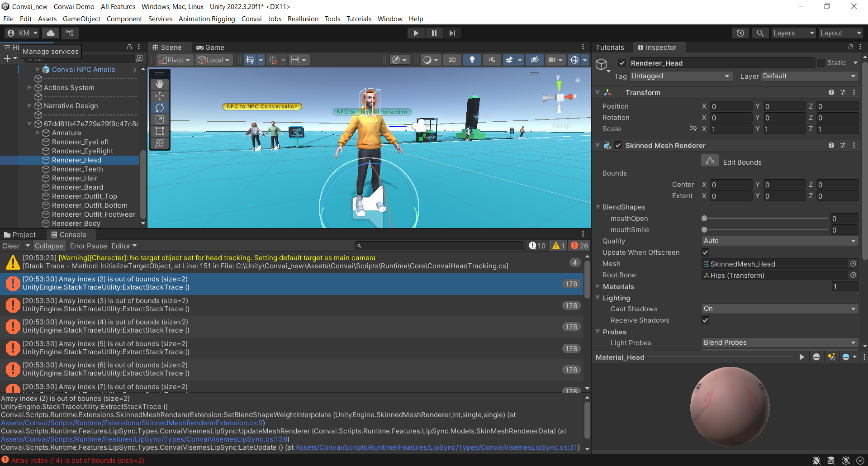Screen dimensions: 868x466
Task: Switch to the Tutorials tab
Action: pyautogui.click(x=610, y=47)
